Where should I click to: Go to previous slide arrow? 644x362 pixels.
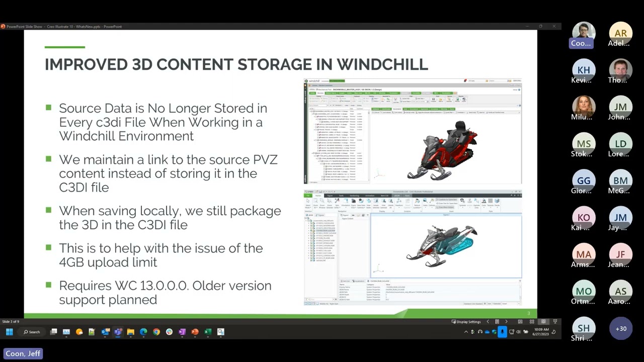pos(487,322)
